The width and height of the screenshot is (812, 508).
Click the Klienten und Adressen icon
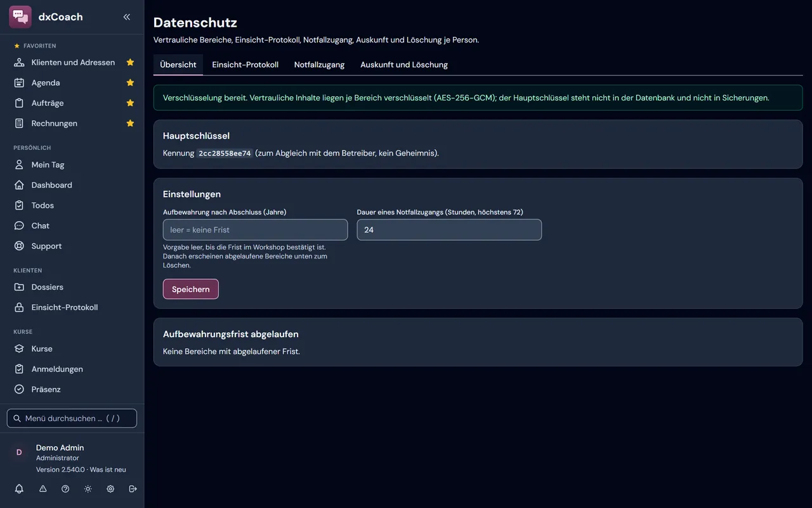click(x=19, y=62)
